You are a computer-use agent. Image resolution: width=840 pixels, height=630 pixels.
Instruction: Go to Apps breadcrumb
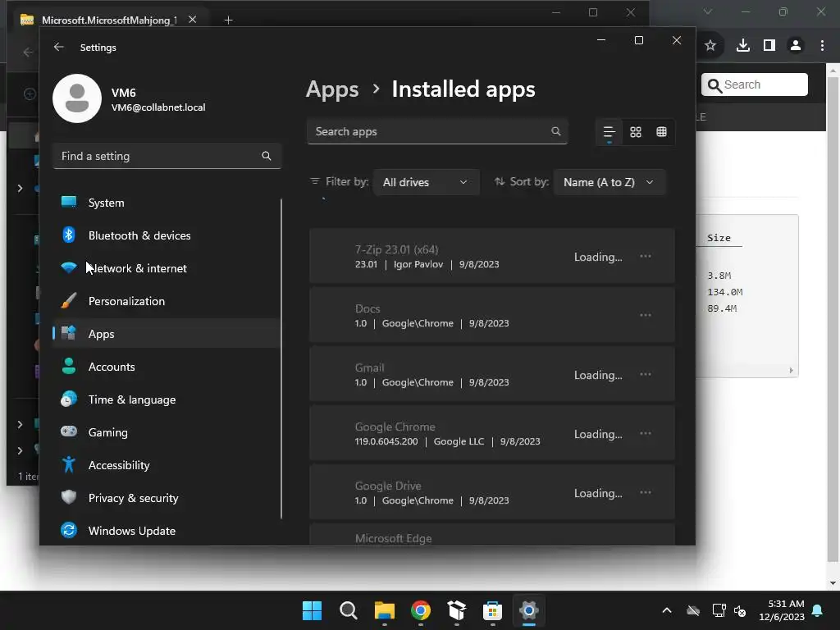(332, 89)
